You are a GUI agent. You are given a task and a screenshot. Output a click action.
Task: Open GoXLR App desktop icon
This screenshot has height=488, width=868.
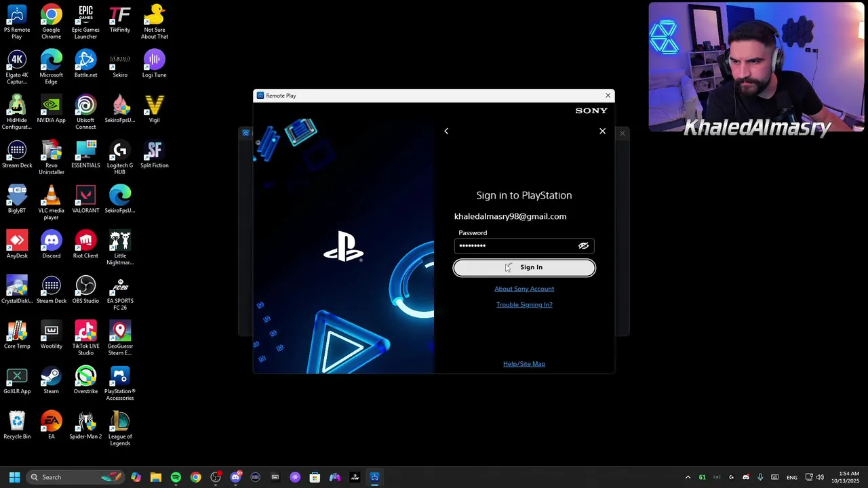17,380
